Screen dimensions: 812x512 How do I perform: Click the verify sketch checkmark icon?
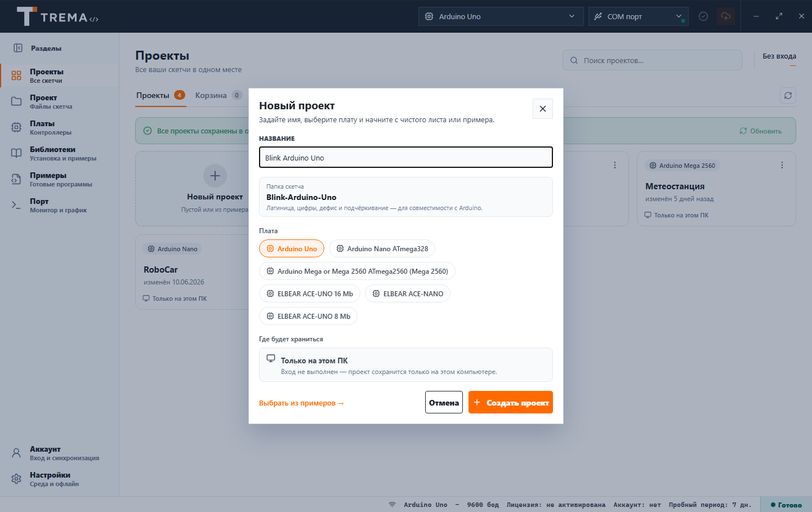point(703,16)
